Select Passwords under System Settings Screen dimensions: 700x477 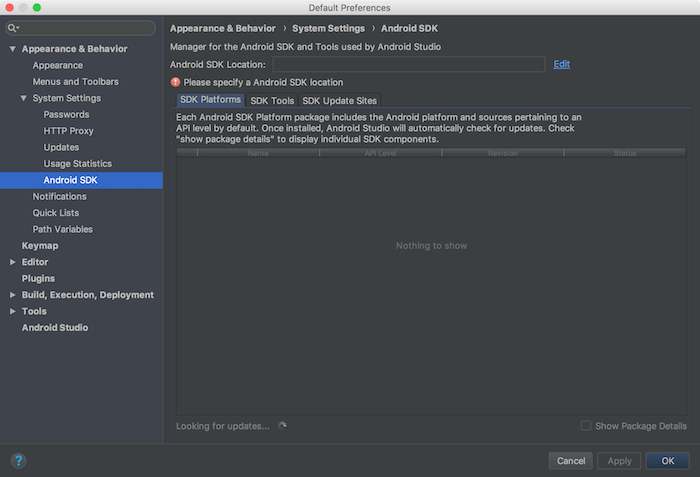click(x=66, y=114)
